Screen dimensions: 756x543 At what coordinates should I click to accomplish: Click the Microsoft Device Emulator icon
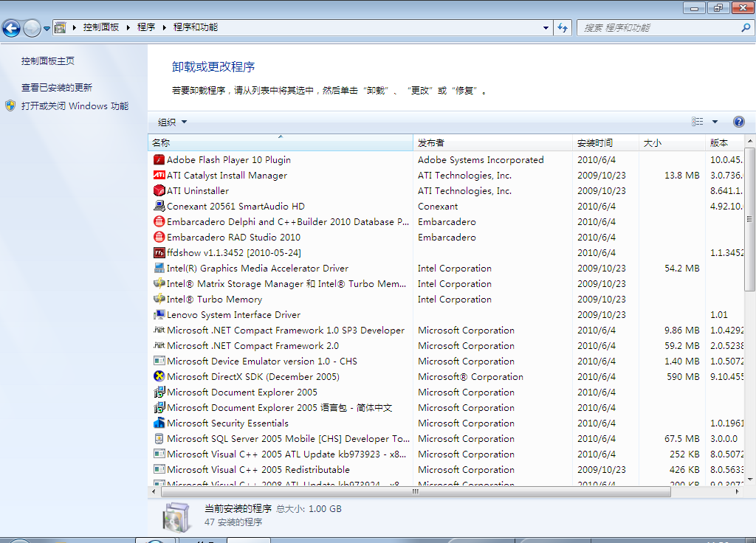[159, 361]
